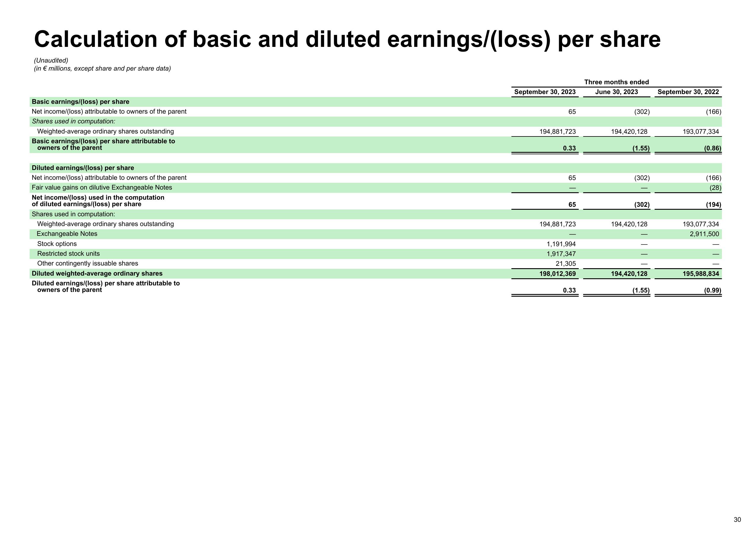Select diluted shares total 198,012,369
Image resolution: width=756 pixels, height=534 pixels.
[557, 274]
